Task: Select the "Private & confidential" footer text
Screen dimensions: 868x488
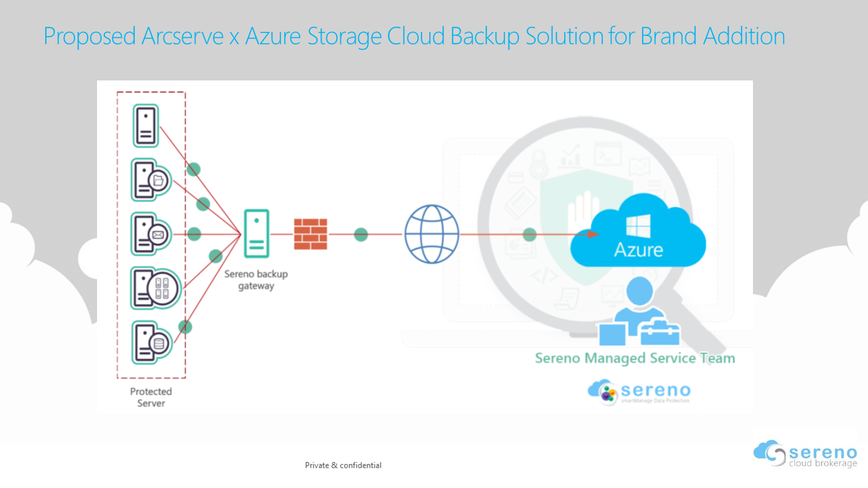Action: coord(343,465)
